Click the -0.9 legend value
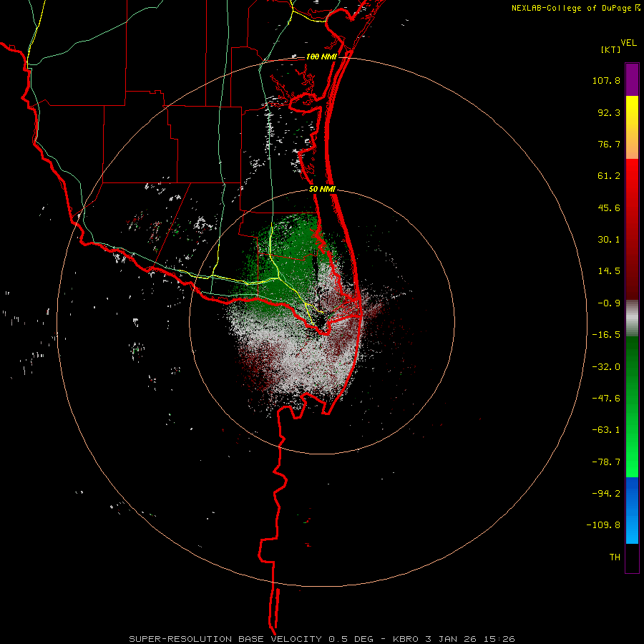Image resolution: width=644 pixels, height=644 pixels. pyautogui.click(x=609, y=303)
